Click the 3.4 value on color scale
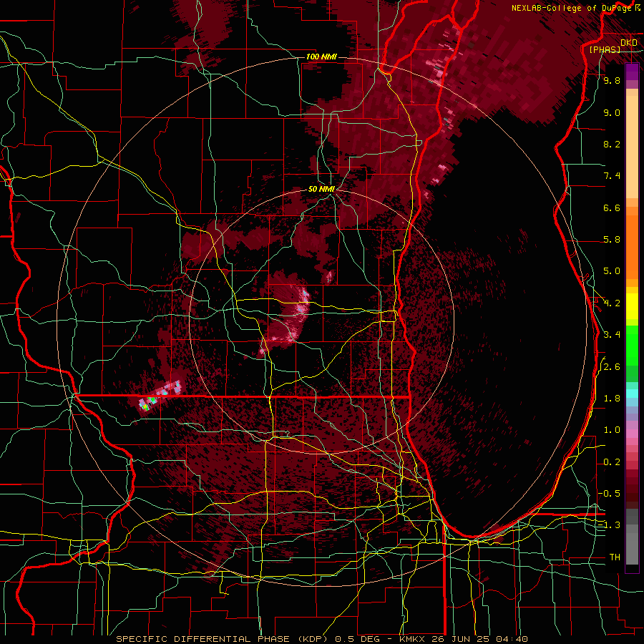 click(x=612, y=335)
